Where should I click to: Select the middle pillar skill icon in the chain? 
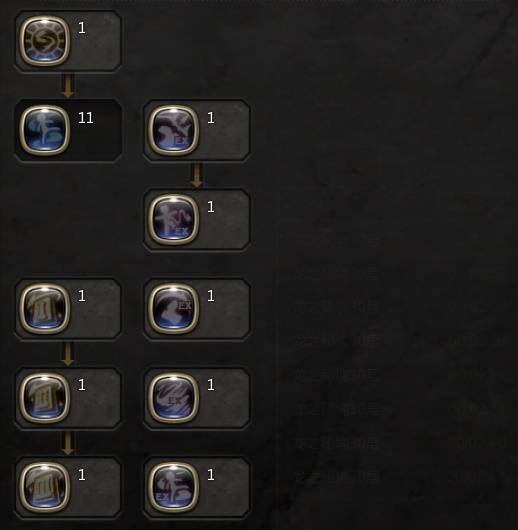pyautogui.click(x=45, y=398)
